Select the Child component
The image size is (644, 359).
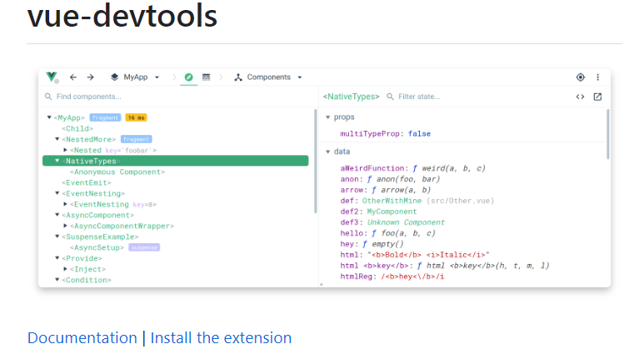click(77, 128)
